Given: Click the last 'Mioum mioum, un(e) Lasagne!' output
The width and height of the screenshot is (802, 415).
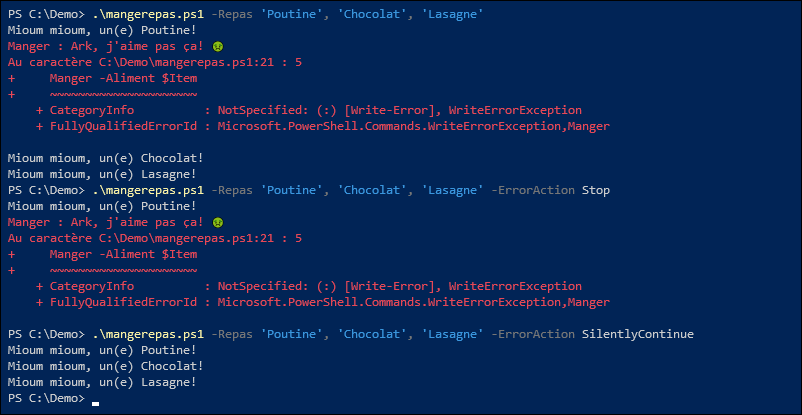Looking at the screenshot, I should click(102, 382).
